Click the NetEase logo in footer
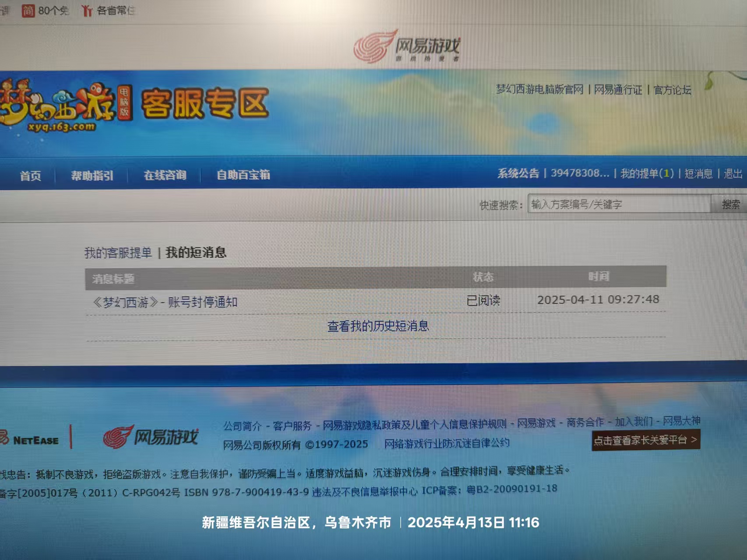The width and height of the screenshot is (747, 560). (29, 439)
